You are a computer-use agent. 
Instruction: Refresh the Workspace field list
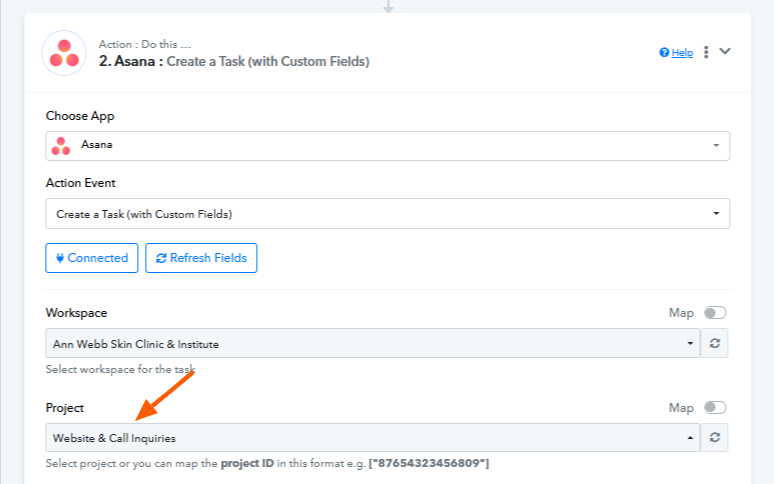coord(715,344)
